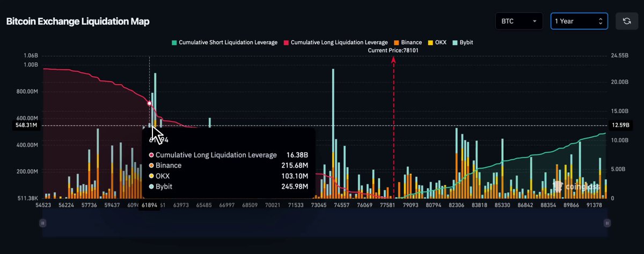Toggle the Bybit legend series
644x254 pixels.
(x=463, y=42)
